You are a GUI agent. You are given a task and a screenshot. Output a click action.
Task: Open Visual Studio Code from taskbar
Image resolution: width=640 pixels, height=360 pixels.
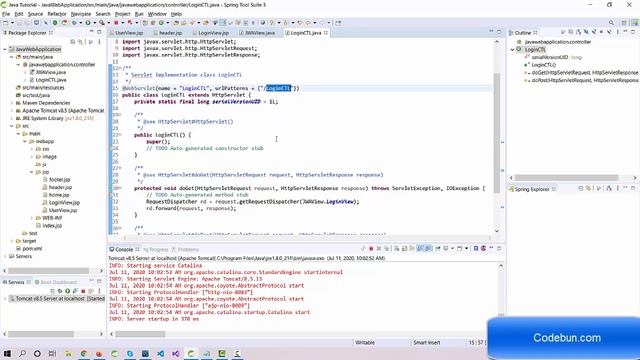(x=160, y=353)
